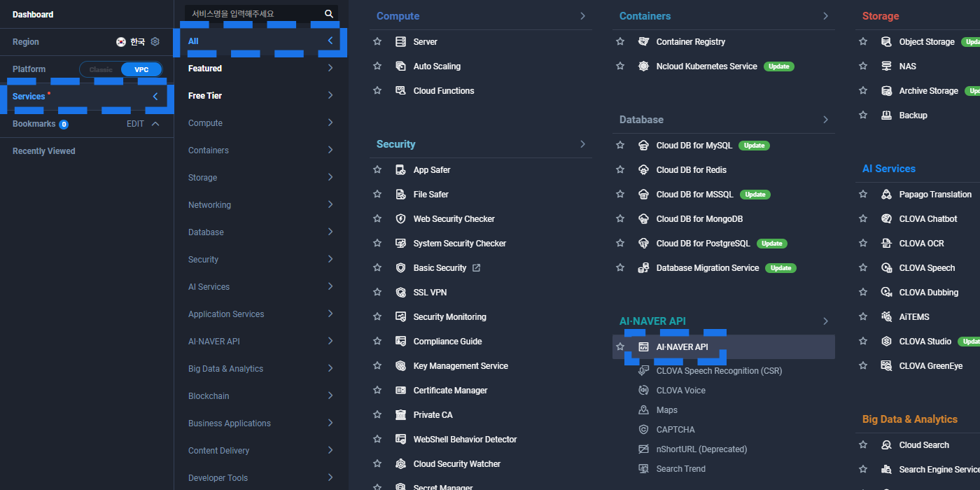
Task: Select the All category
Action: point(260,41)
